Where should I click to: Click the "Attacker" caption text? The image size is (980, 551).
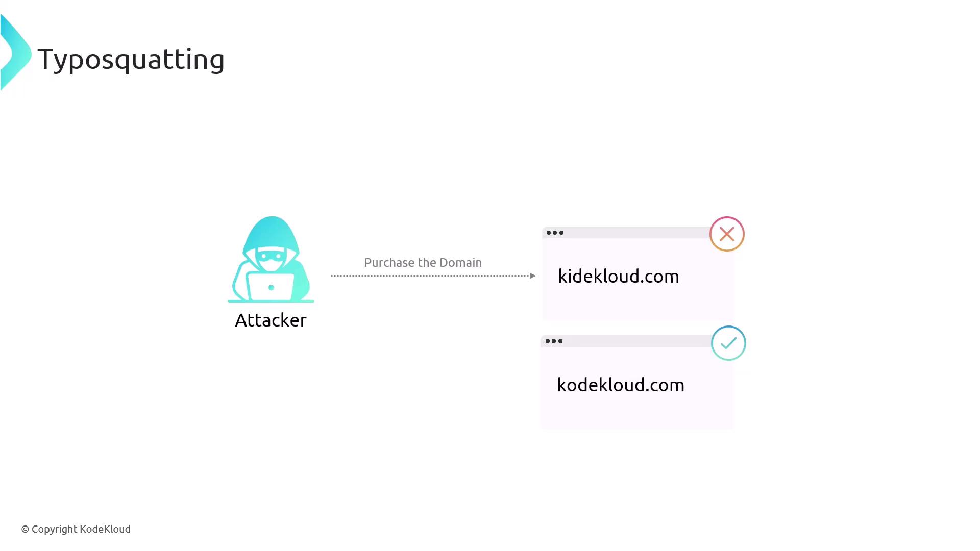point(271,320)
